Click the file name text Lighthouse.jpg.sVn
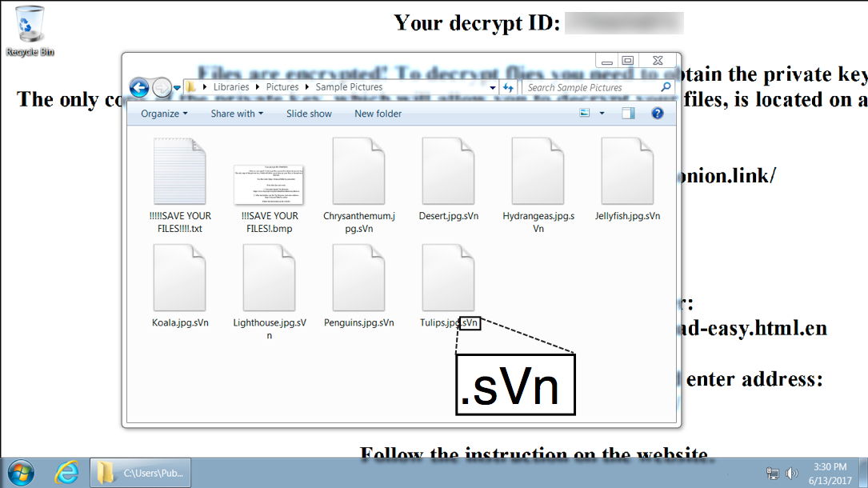The width and height of the screenshot is (868, 488). tap(269, 329)
